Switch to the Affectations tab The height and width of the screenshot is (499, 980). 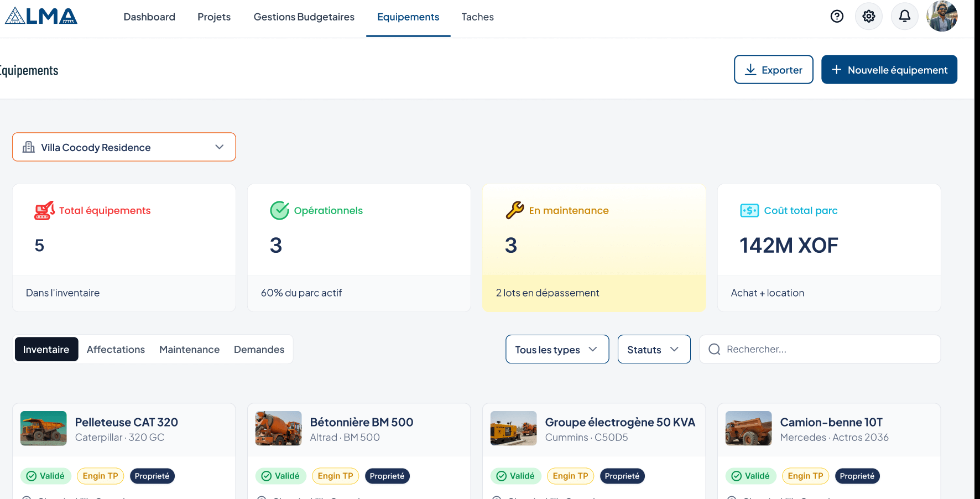pos(116,349)
